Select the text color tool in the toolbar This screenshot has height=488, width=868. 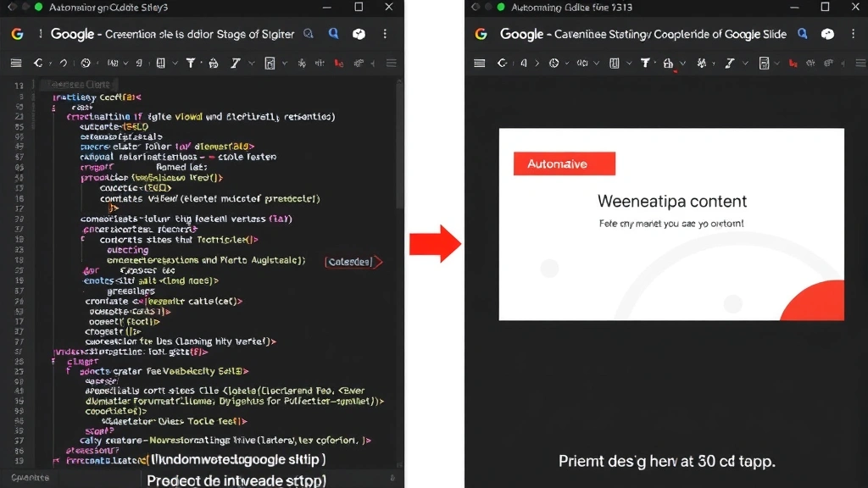(x=191, y=63)
